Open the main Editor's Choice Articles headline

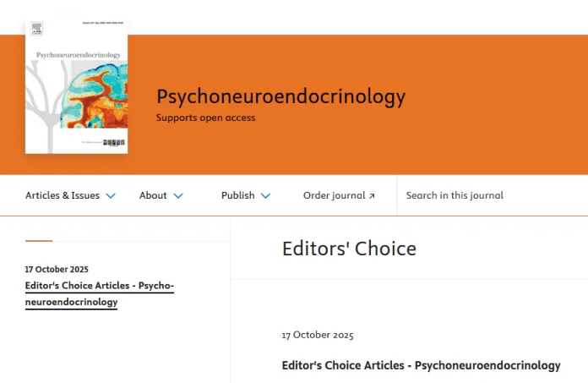coord(421,365)
